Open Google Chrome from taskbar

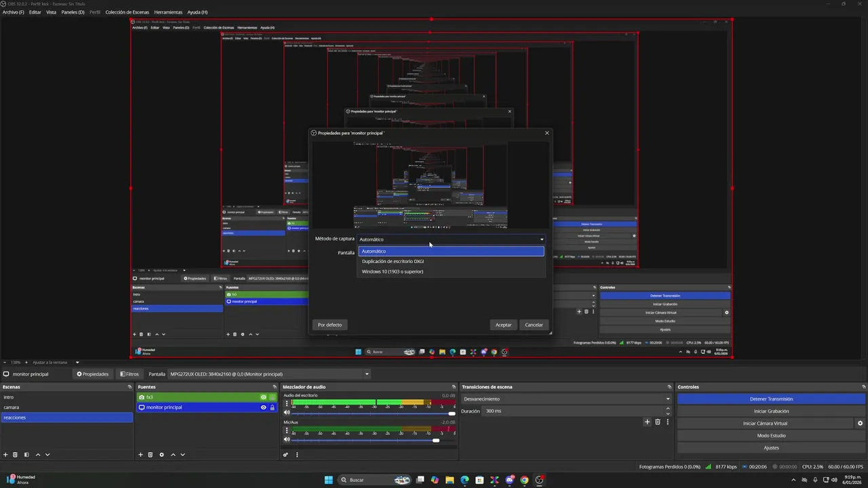(x=524, y=480)
